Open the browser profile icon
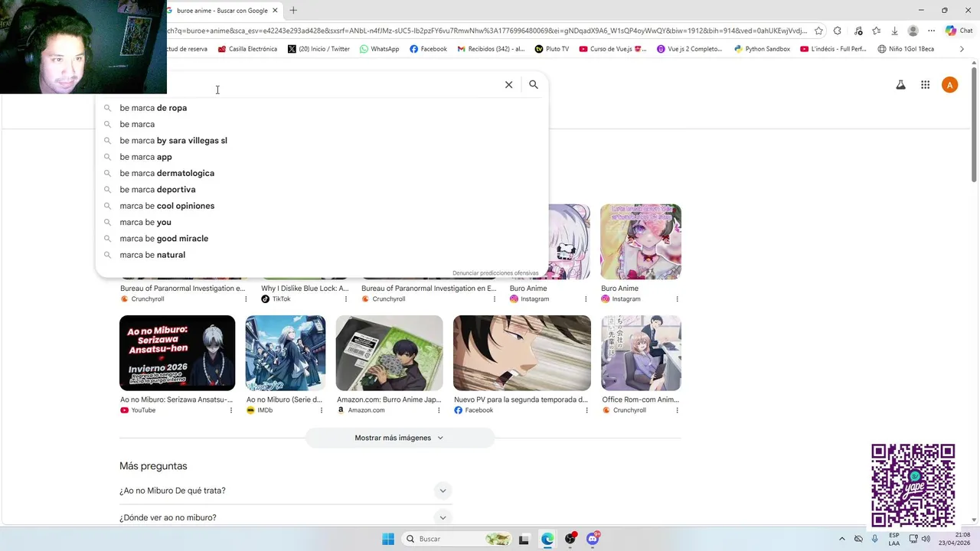 [913, 31]
